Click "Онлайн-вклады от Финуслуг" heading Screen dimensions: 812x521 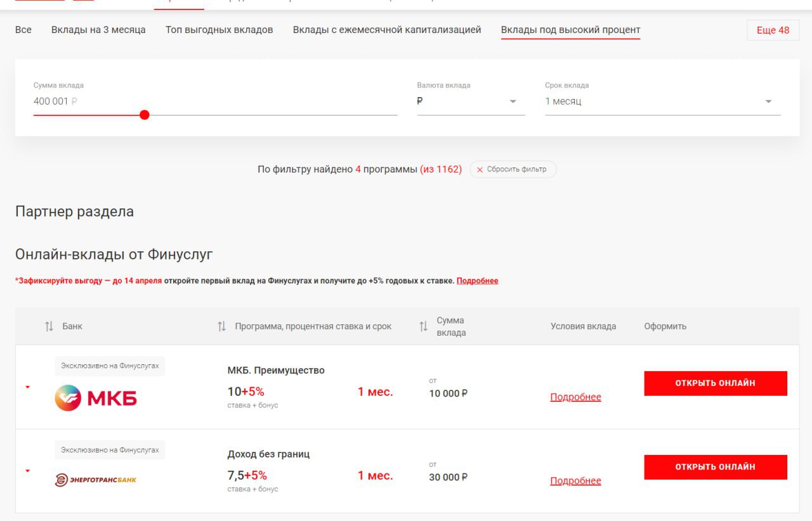[114, 254]
